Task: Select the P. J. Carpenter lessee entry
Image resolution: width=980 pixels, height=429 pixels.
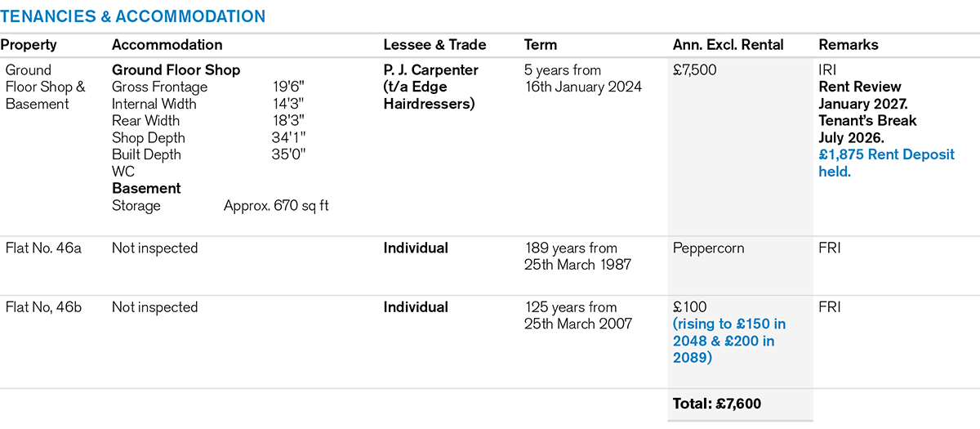Action: pyautogui.click(x=430, y=87)
